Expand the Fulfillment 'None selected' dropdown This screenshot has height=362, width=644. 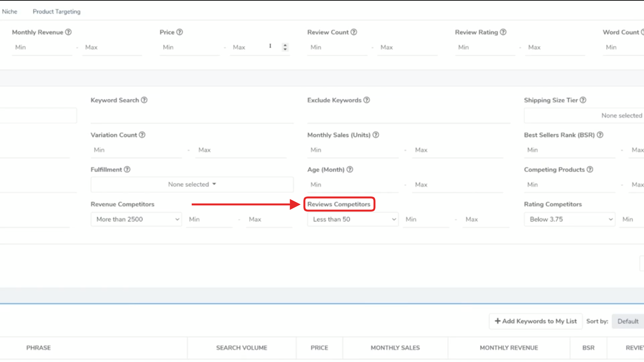click(192, 185)
